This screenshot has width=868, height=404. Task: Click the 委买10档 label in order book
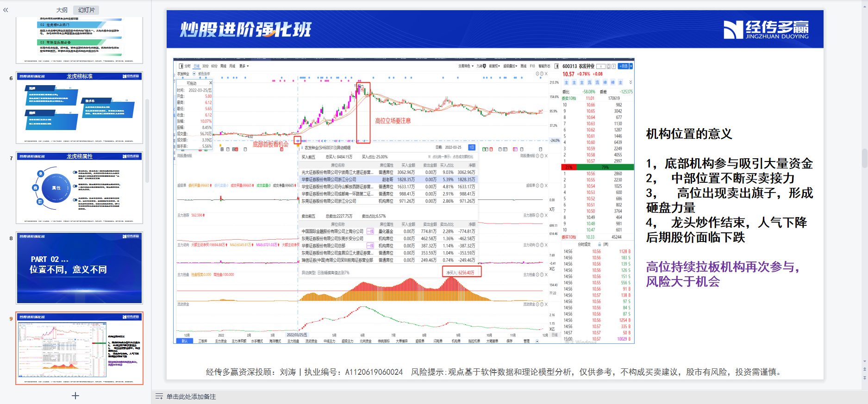click(569, 237)
